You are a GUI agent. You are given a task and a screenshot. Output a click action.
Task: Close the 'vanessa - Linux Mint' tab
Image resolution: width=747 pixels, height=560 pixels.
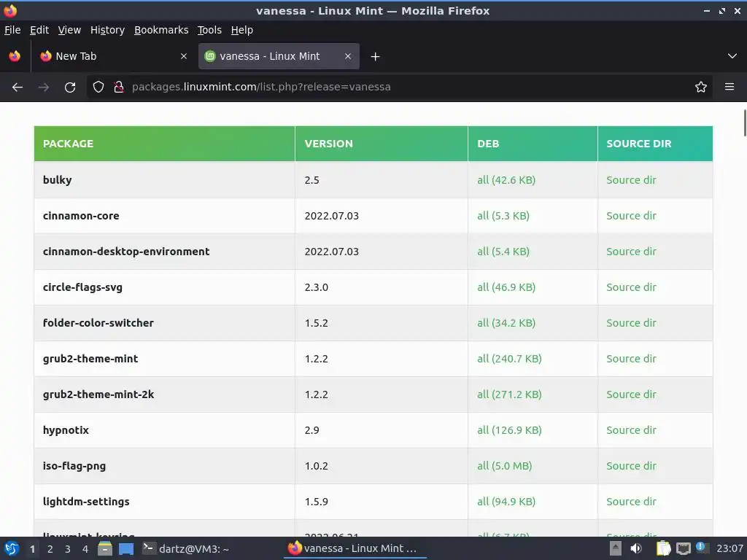tap(348, 56)
